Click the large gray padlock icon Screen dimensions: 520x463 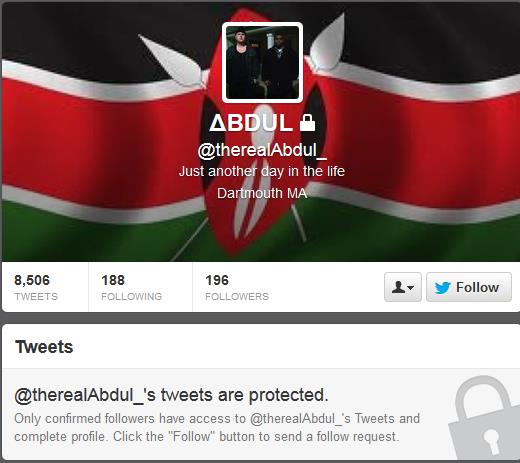pos(485,418)
